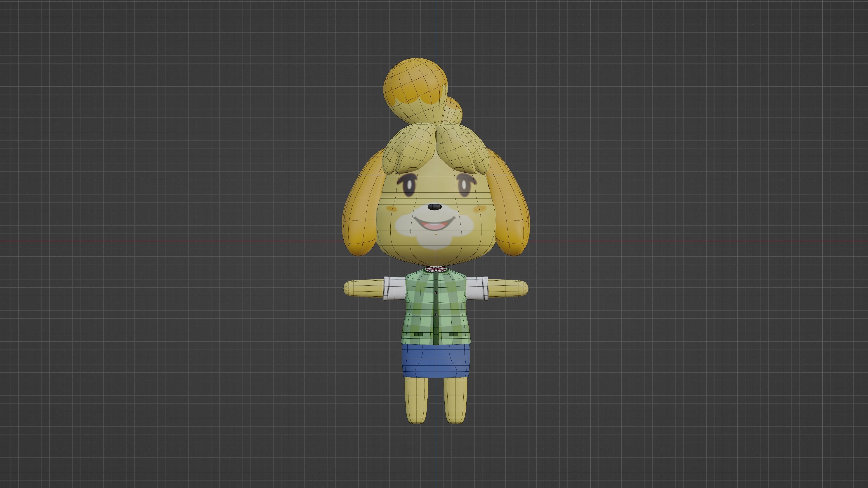This screenshot has width=868, height=488.
Task: Select the leg on the left side
Action: coord(416,400)
